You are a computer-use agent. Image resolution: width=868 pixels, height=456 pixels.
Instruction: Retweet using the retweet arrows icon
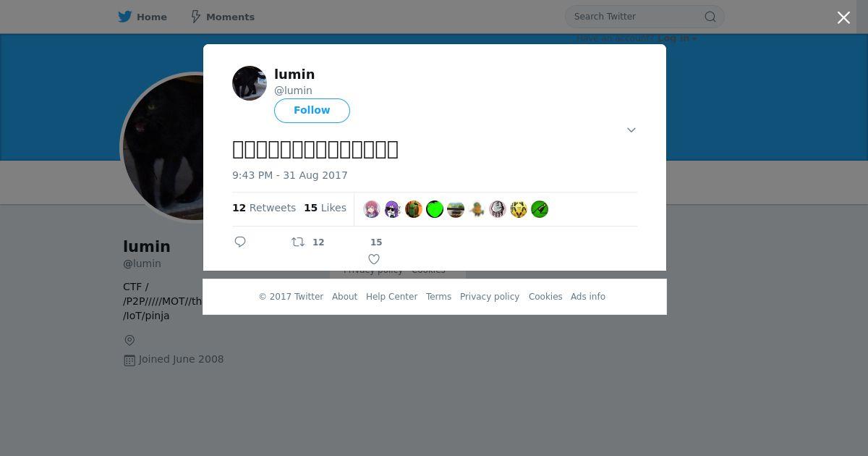tap(298, 242)
